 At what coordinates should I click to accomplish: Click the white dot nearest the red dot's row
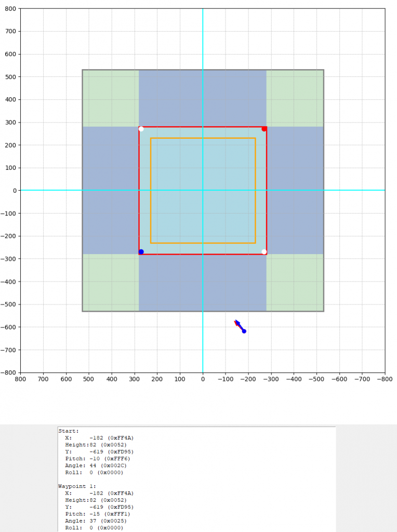(x=141, y=129)
